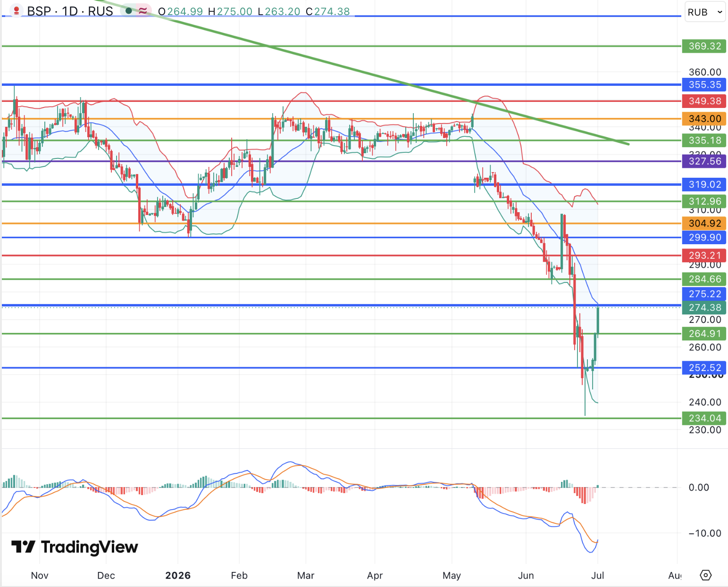Click the BSP symbol logo icon

coord(17,11)
